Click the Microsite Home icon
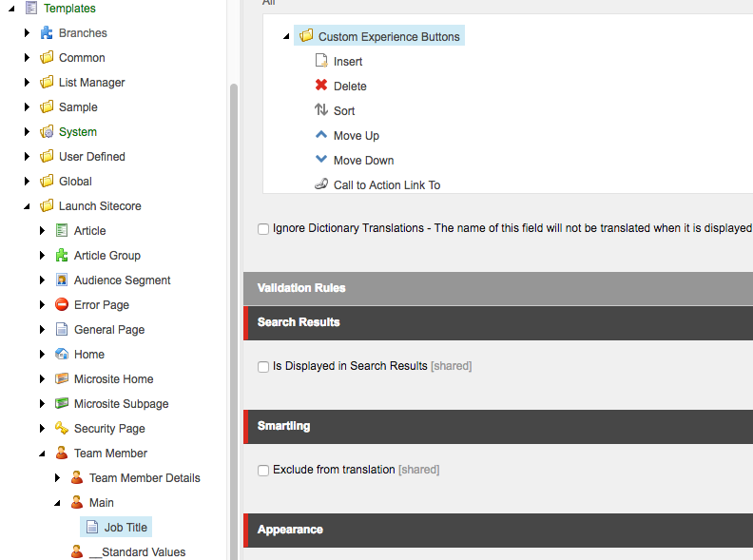 pyautogui.click(x=62, y=379)
